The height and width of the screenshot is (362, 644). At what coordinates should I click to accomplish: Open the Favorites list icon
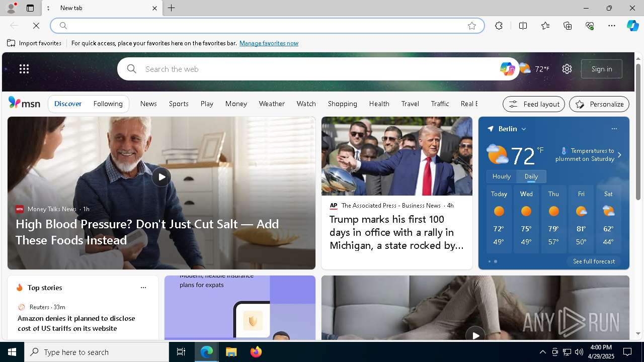(545, 26)
